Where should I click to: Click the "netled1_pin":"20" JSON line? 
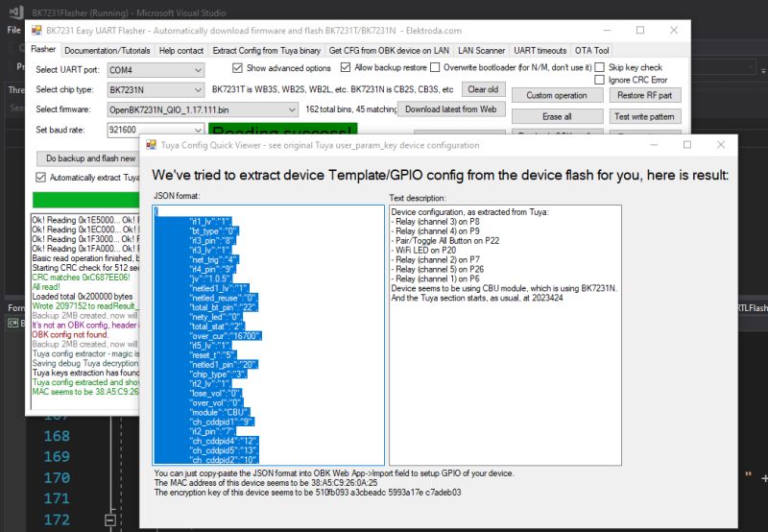click(x=223, y=365)
